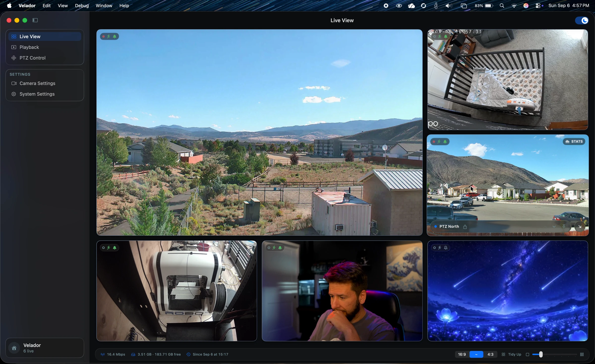Viewport: 595px width, 364px height.
Task: Click PTZ North camera name label
Action: coord(449,227)
